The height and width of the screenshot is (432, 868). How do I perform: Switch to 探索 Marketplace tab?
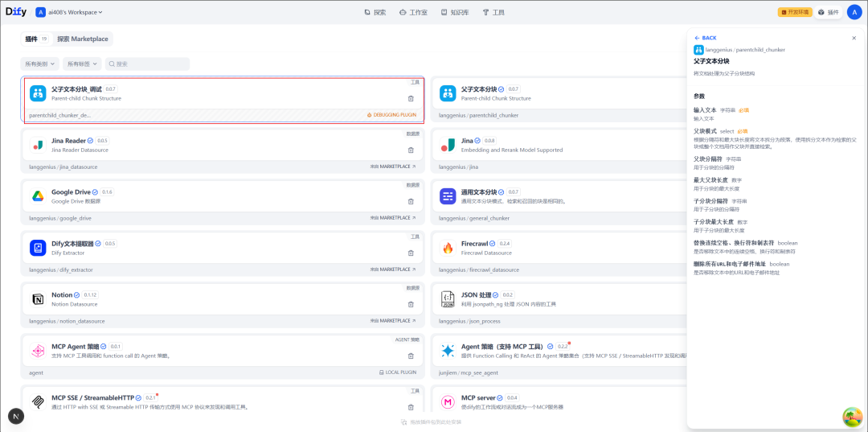pos(83,39)
